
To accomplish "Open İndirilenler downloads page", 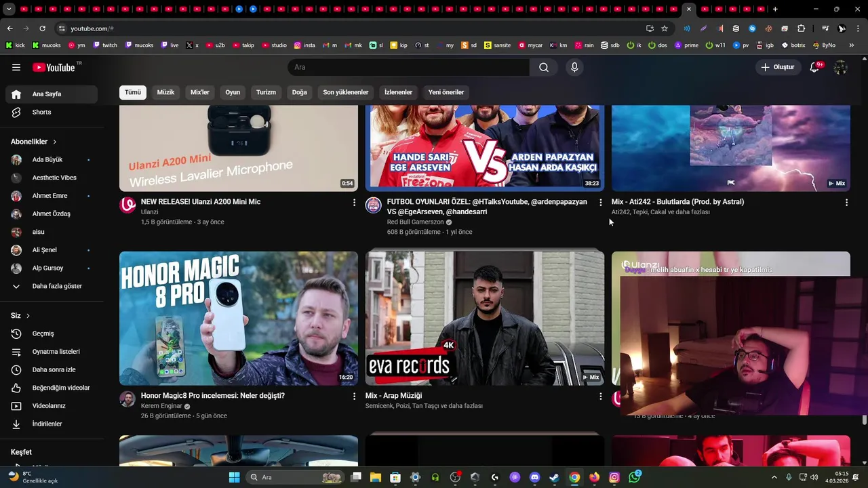I will [x=52, y=424].
